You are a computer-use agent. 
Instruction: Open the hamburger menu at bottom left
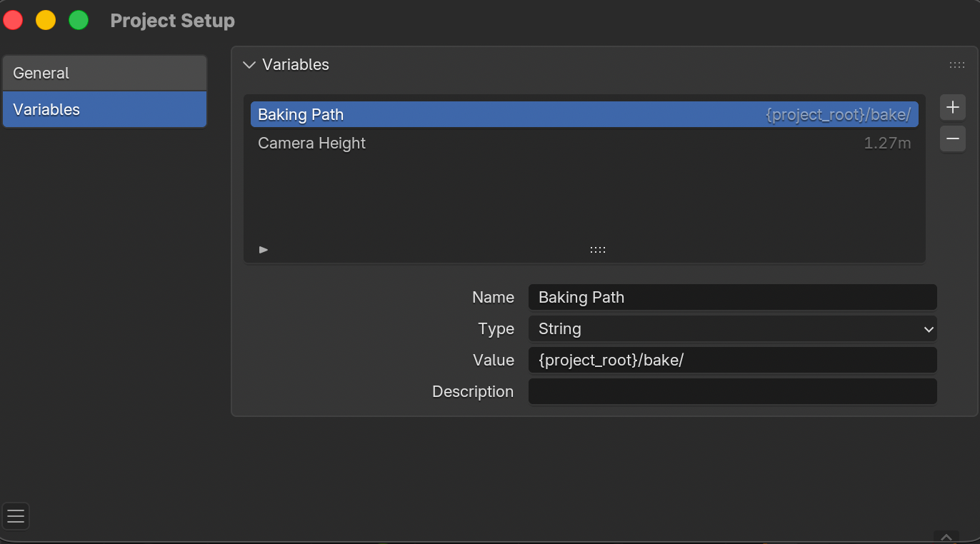pos(16,515)
